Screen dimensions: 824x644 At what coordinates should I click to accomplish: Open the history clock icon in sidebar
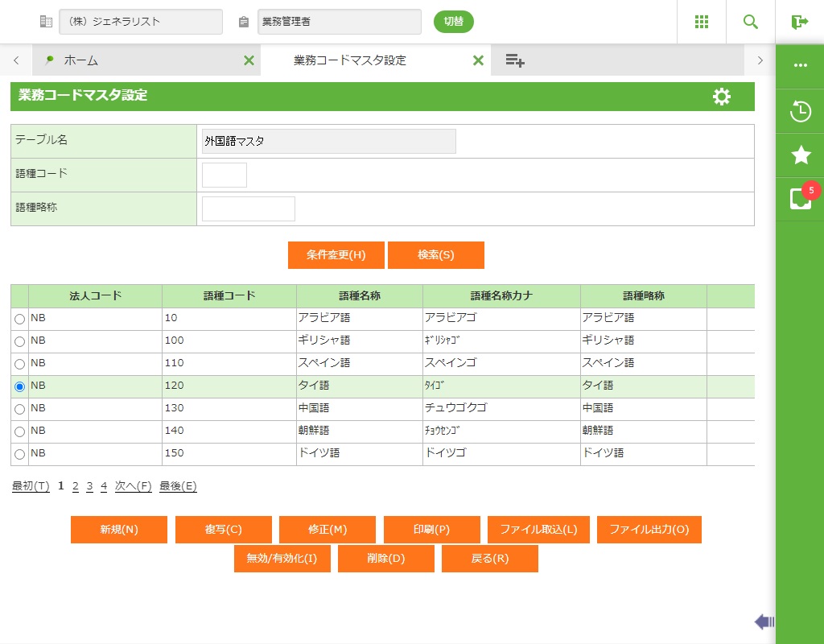[800, 111]
